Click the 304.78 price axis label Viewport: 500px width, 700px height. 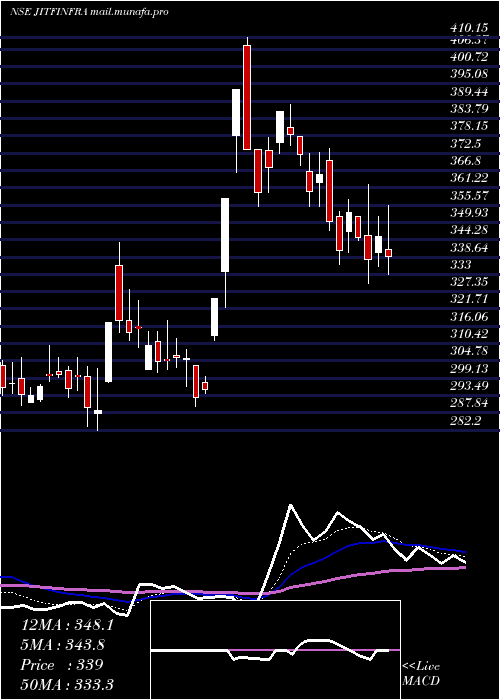click(x=469, y=351)
